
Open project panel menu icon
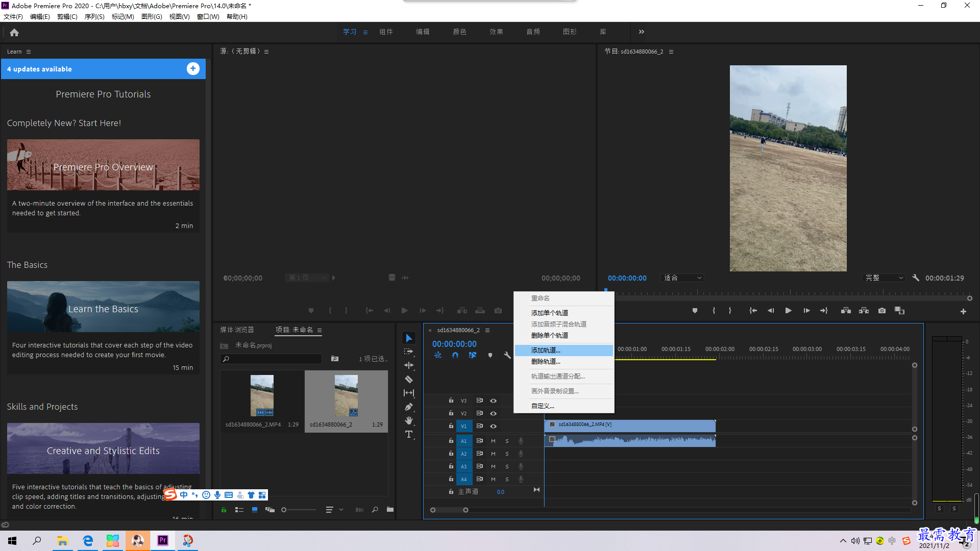pos(320,330)
